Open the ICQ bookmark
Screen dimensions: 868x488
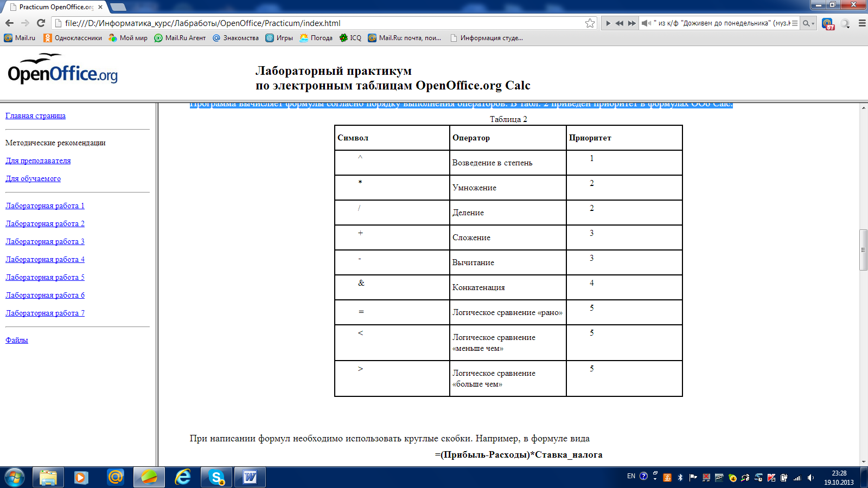coord(350,38)
